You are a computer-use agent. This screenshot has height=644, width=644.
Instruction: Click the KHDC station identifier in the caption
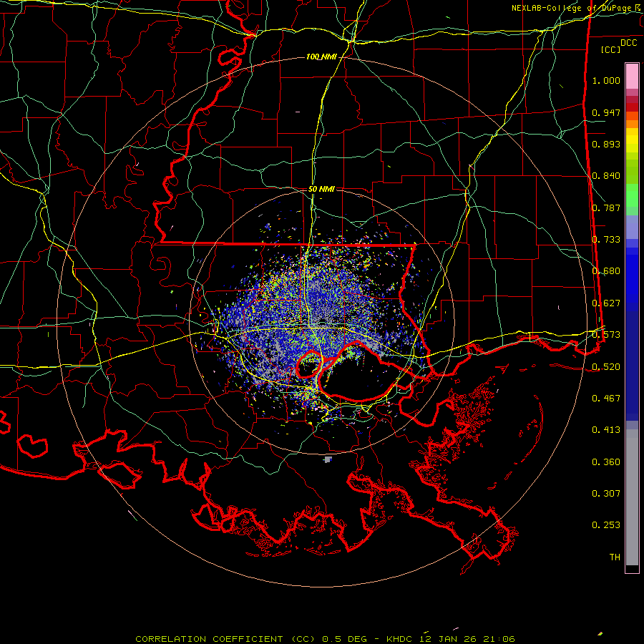click(x=401, y=639)
